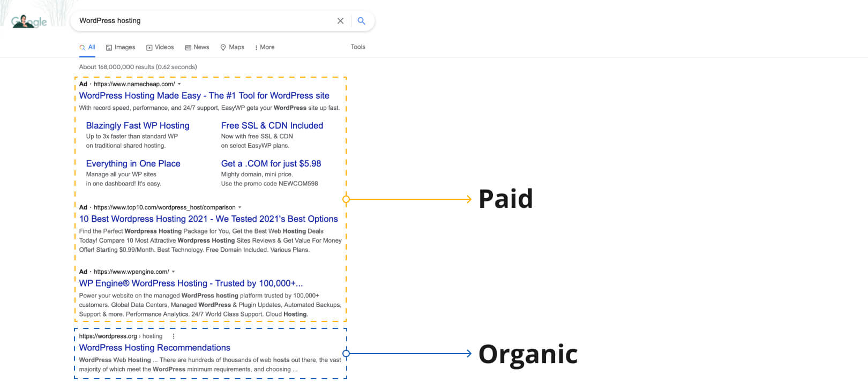Switch to the Videos tab

pyautogui.click(x=160, y=47)
